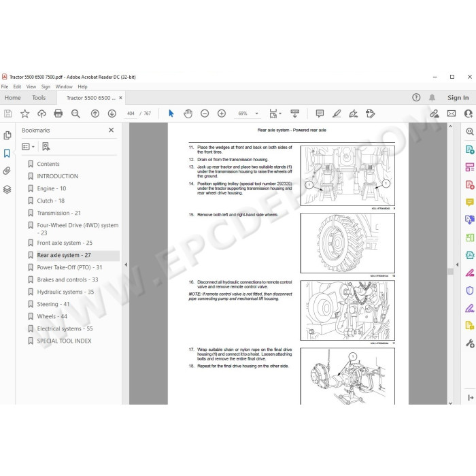The height and width of the screenshot is (476, 476).
Task: Select the Highlight pen tool
Action: (337, 114)
